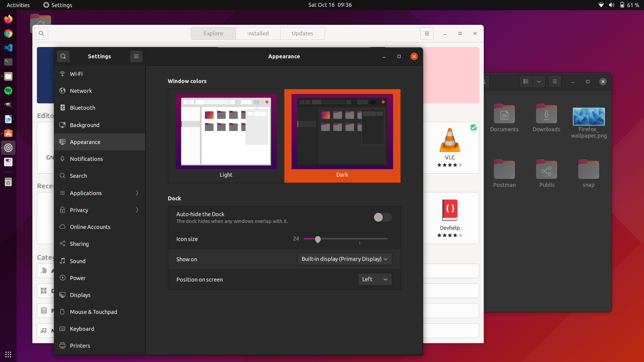This screenshot has width=644, height=362.
Task: Open LibreOffice Writer from the dock
Action: [8, 119]
